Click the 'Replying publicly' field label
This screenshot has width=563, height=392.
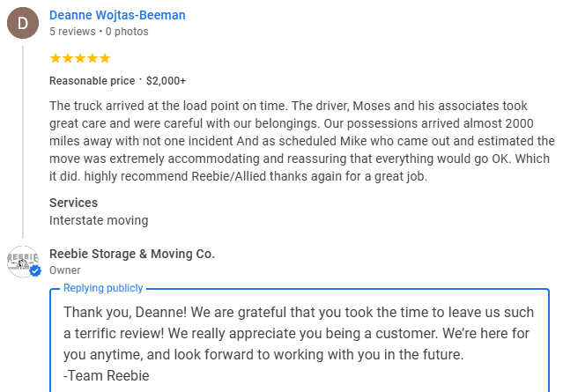102,288
